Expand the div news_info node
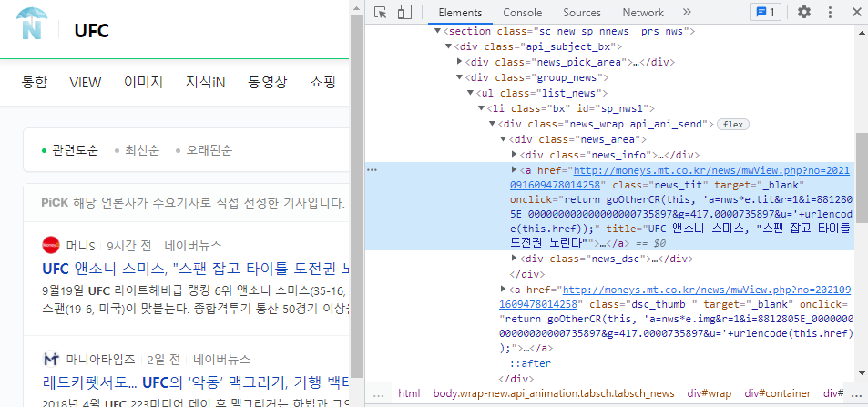The width and height of the screenshot is (868, 407). (515, 154)
